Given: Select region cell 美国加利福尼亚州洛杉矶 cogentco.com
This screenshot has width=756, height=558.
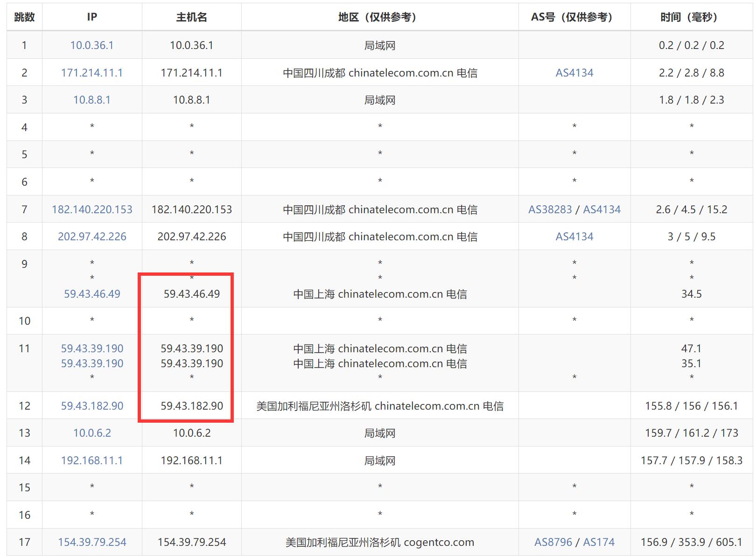Looking at the screenshot, I should click(x=380, y=542).
